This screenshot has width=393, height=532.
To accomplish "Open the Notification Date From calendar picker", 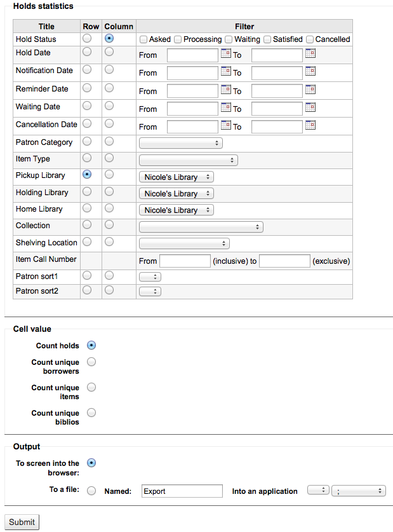I will click(x=225, y=71).
